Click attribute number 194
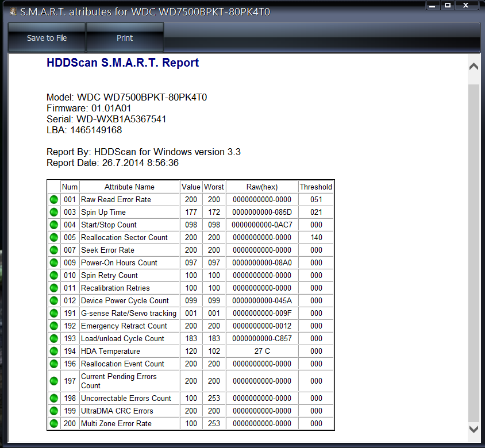Viewport: 485px width, 448px height. [x=70, y=352]
